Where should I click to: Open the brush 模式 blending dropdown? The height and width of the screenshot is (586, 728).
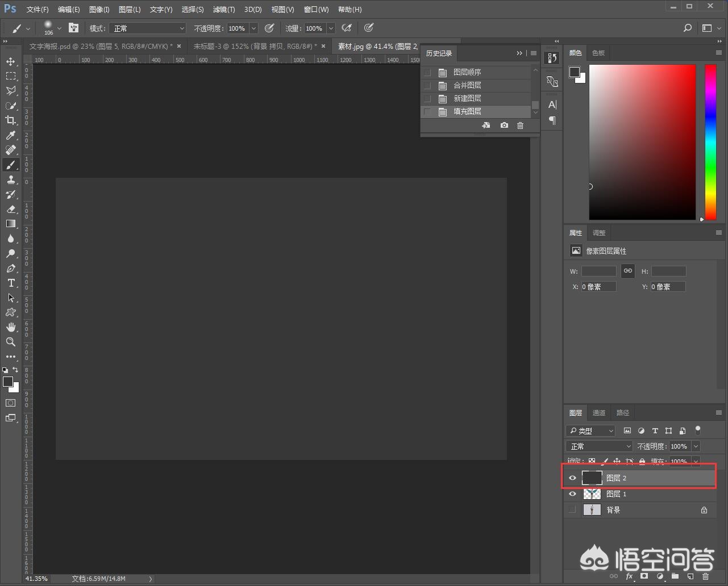[148, 28]
